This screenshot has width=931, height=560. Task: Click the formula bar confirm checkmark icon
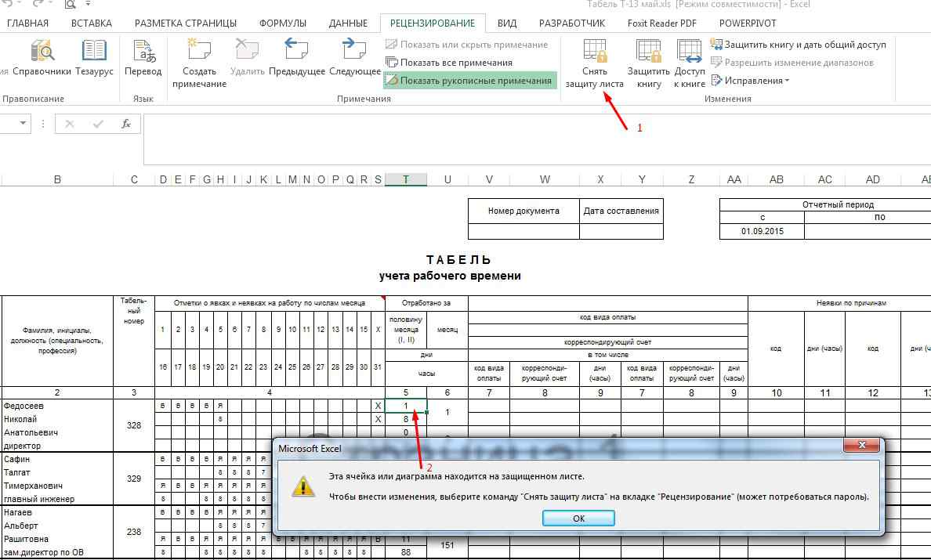(x=98, y=124)
